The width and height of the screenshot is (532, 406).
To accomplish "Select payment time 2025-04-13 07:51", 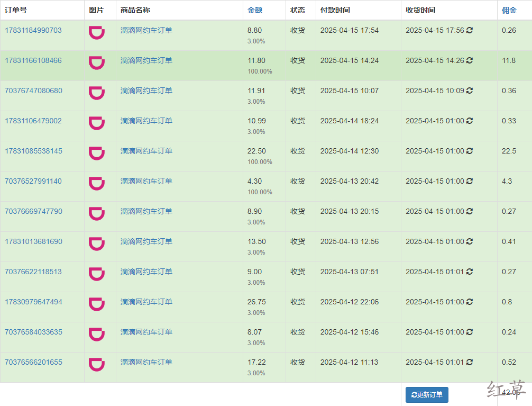I will tap(350, 272).
